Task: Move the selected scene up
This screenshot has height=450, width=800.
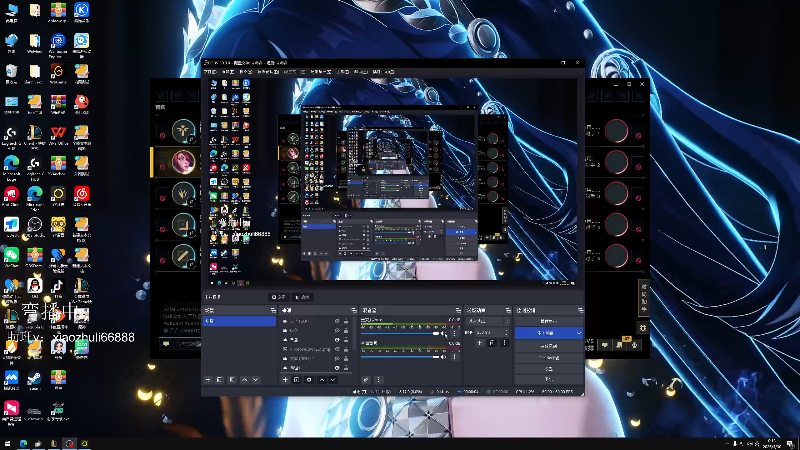Action: click(244, 380)
